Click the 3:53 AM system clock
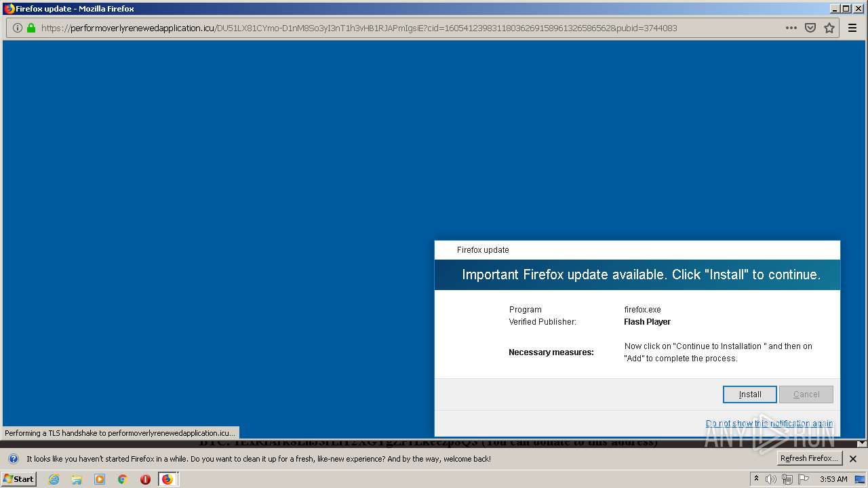Screen dimensions: 868x488 pyautogui.click(x=833, y=479)
